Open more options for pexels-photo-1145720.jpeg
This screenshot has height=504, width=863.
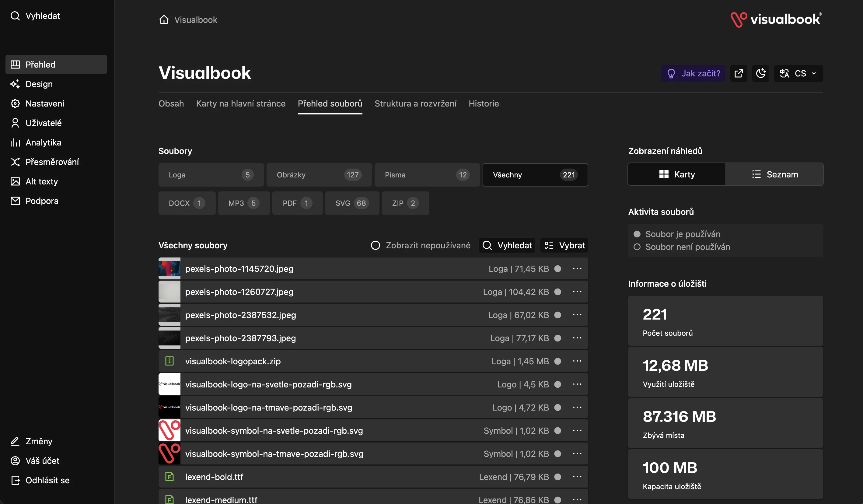577,269
